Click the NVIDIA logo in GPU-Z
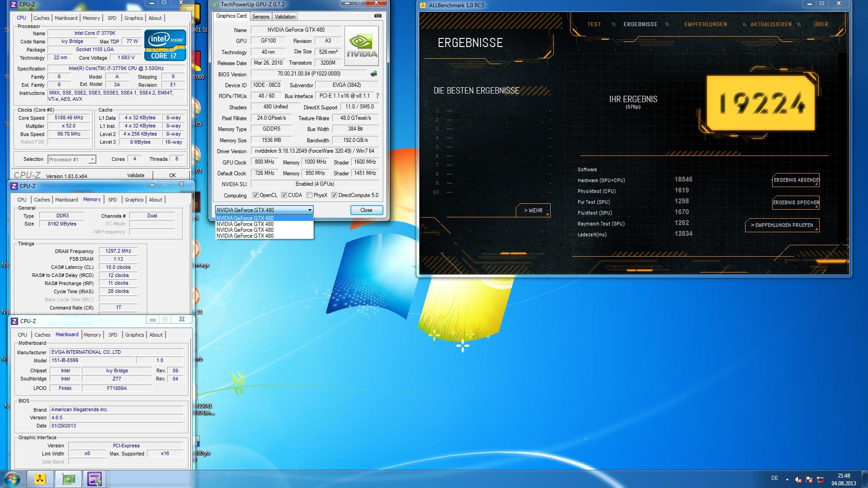 click(362, 46)
